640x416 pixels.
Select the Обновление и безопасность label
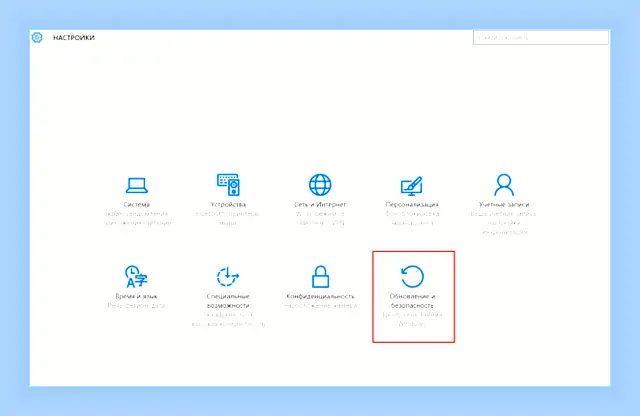click(412, 301)
